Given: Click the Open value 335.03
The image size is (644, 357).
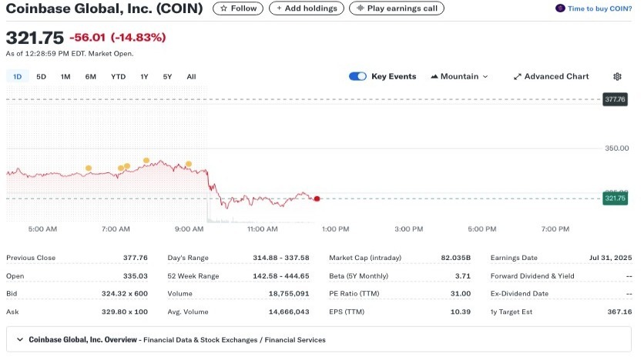Looking at the screenshot, I should pyautogui.click(x=135, y=275).
